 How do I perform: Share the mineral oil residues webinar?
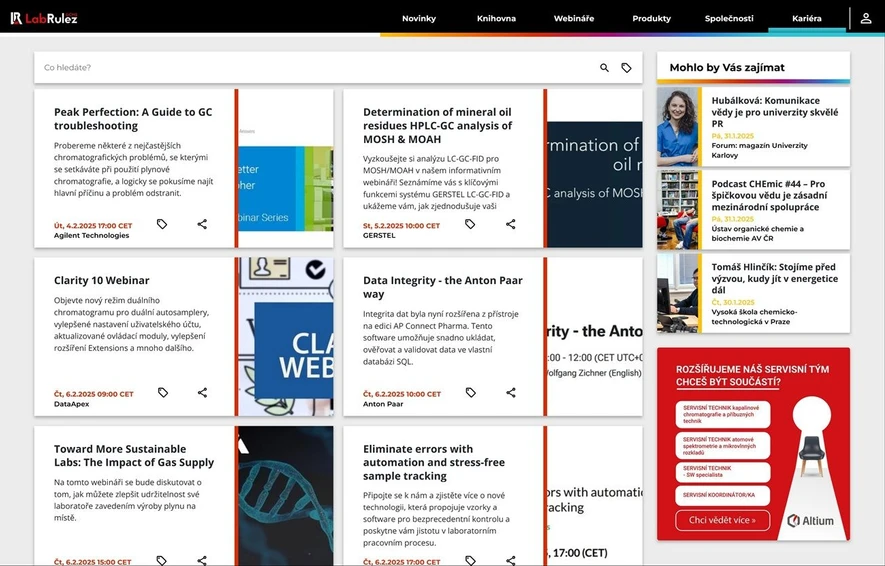[x=511, y=225]
